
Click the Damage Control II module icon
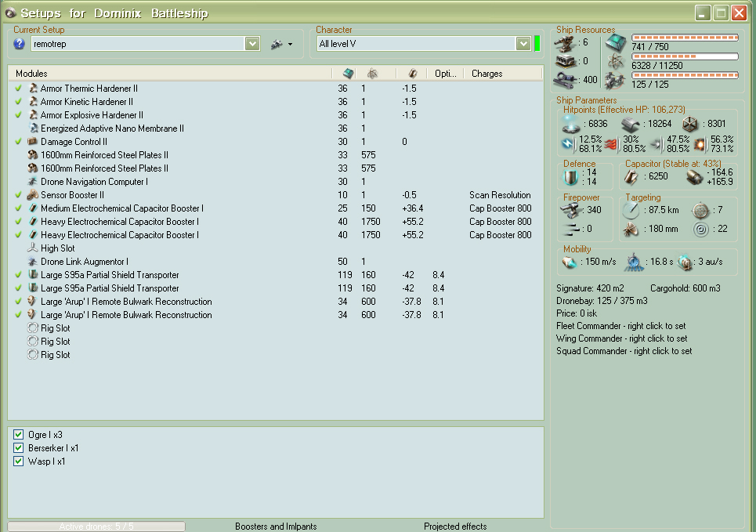33,141
